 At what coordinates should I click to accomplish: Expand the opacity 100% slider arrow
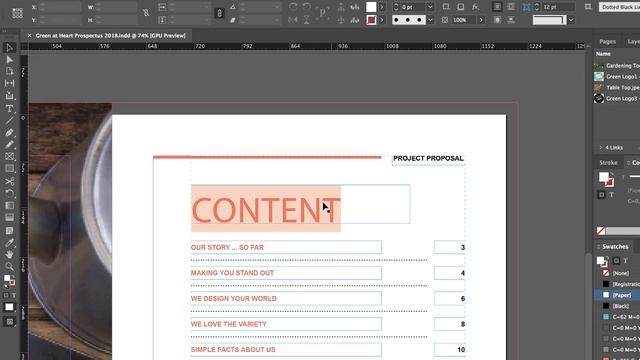tap(481, 20)
